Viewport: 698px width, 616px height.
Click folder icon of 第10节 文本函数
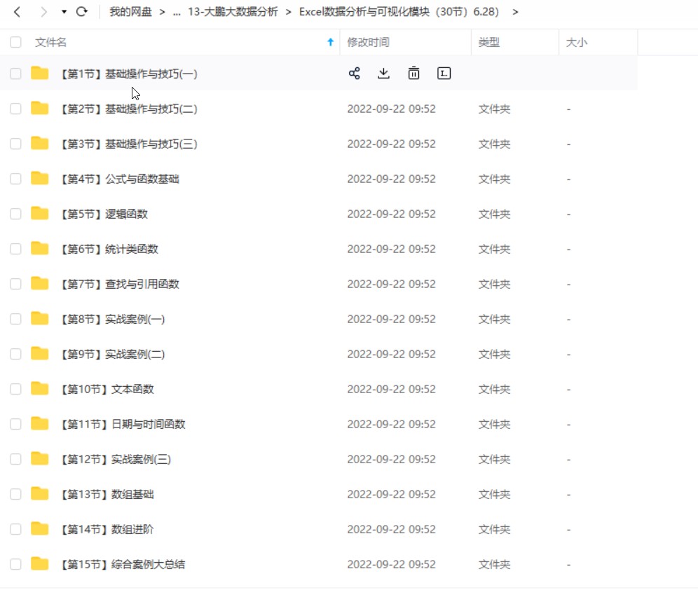tap(40, 388)
